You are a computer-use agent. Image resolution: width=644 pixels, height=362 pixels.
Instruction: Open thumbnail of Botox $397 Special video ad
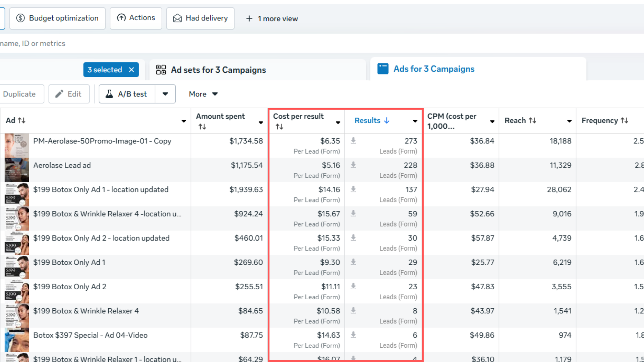click(x=17, y=340)
